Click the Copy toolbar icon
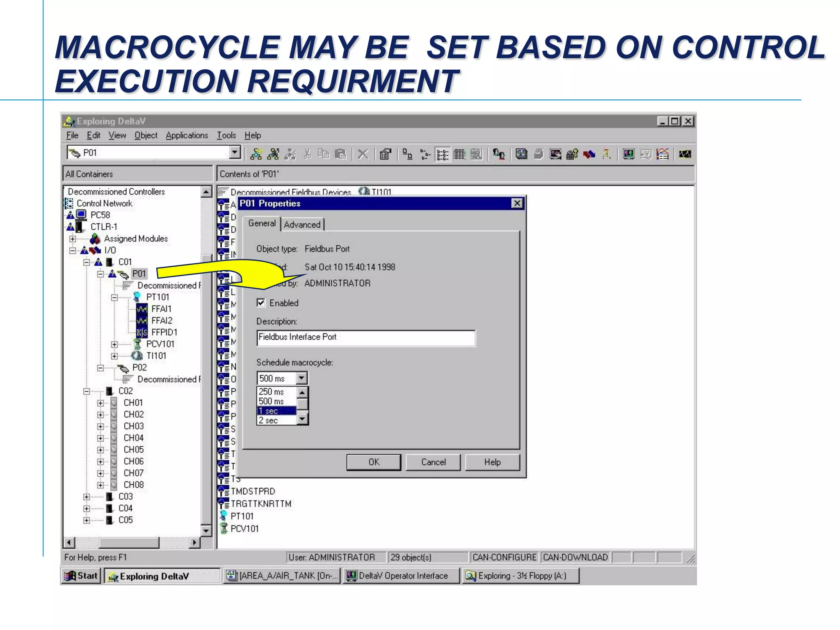Image resolution: width=840 pixels, height=630 pixels. tap(324, 154)
